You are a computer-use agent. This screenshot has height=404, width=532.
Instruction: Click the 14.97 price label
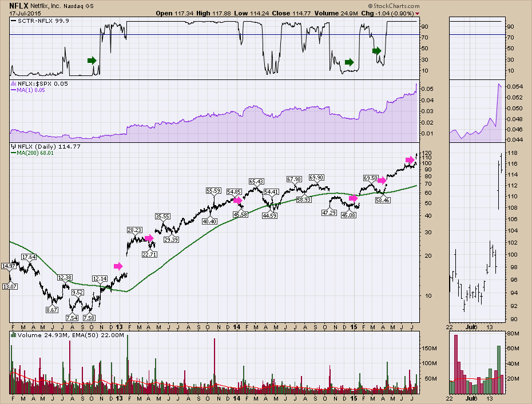click(x=9, y=266)
